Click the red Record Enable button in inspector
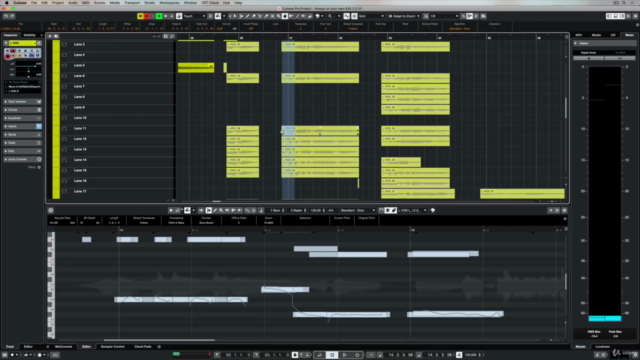 (x=8, y=56)
